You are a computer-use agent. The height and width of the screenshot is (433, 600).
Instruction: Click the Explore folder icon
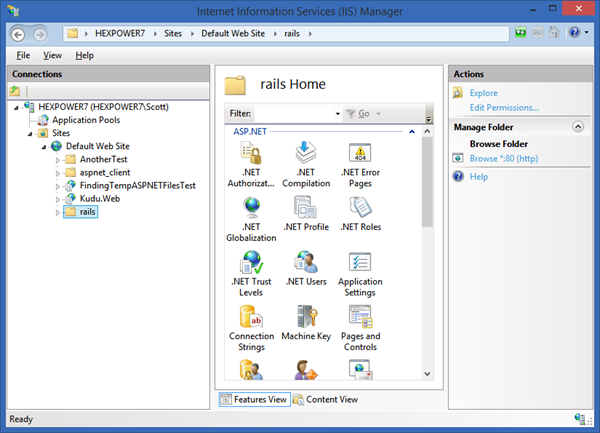pos(458,93)
